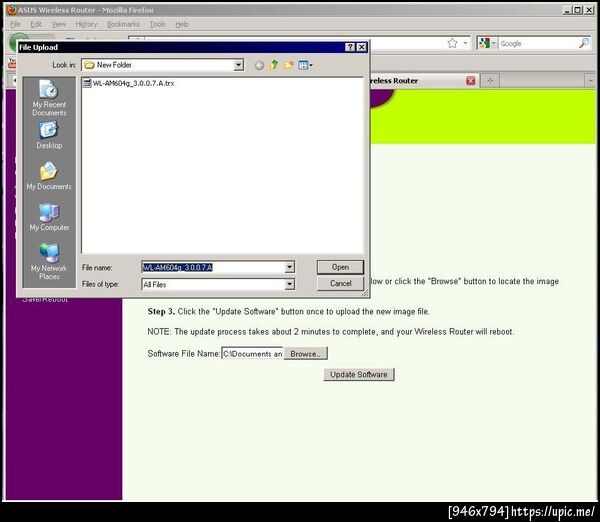Open Firefox Bookmarks menu
600x522 pixels.
click(x=123, y=24)
